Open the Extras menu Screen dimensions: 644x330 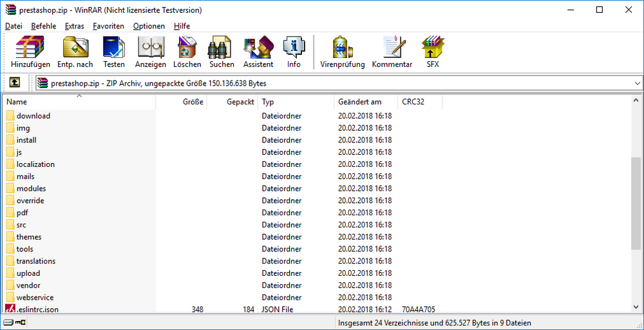(74, 26)
